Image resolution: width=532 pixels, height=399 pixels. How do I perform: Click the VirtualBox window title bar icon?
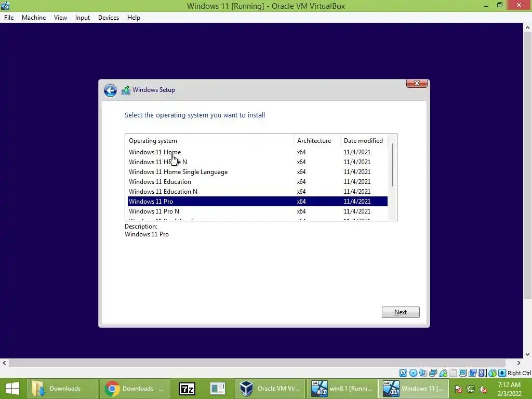(5, 5)
